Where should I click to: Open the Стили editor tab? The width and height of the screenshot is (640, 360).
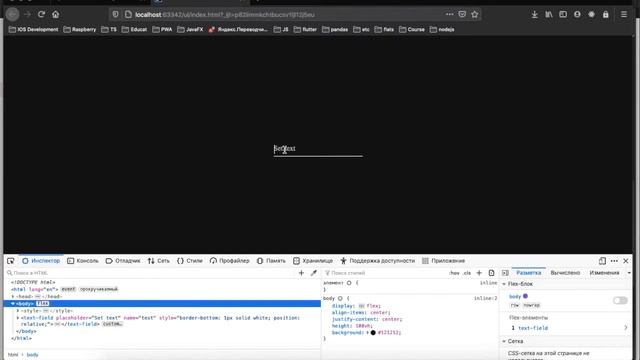click(190, 261)
